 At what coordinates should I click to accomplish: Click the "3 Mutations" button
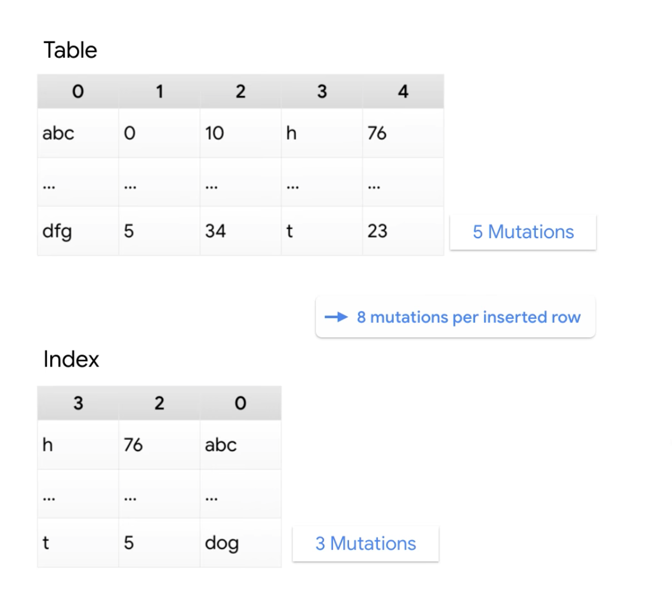pos(365,543)
